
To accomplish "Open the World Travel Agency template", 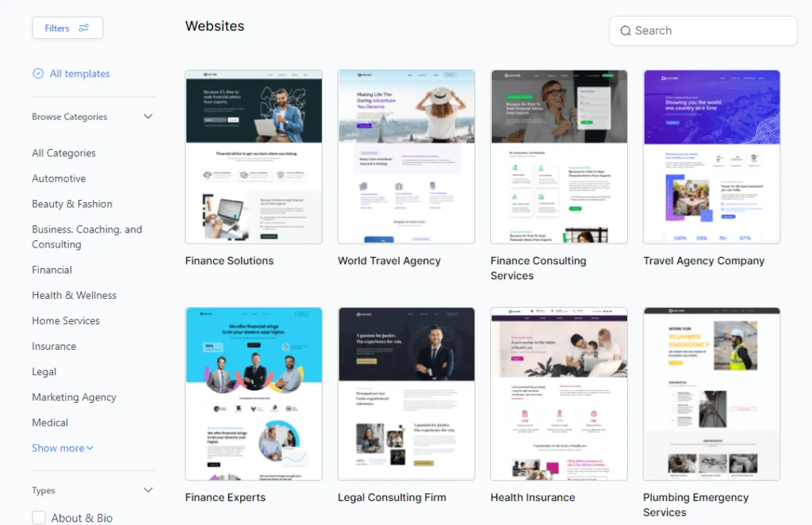I will coord(406,155).
